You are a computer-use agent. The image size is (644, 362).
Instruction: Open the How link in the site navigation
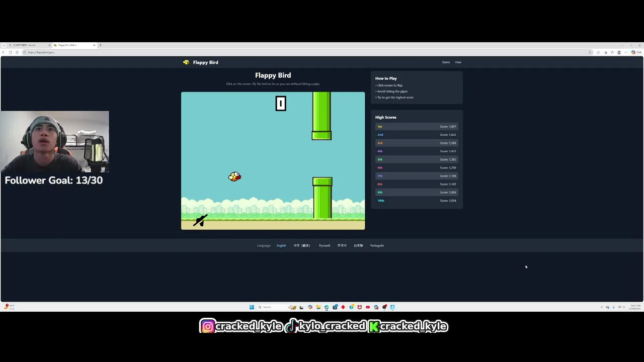[458, 62]
